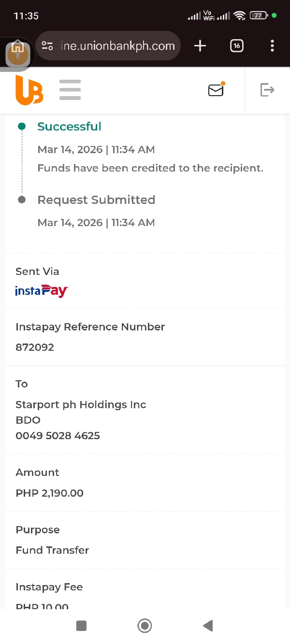Viewport: 290px width, 644px height.
Task: Tap the site info icon in address bar
Action: (47, 46)
